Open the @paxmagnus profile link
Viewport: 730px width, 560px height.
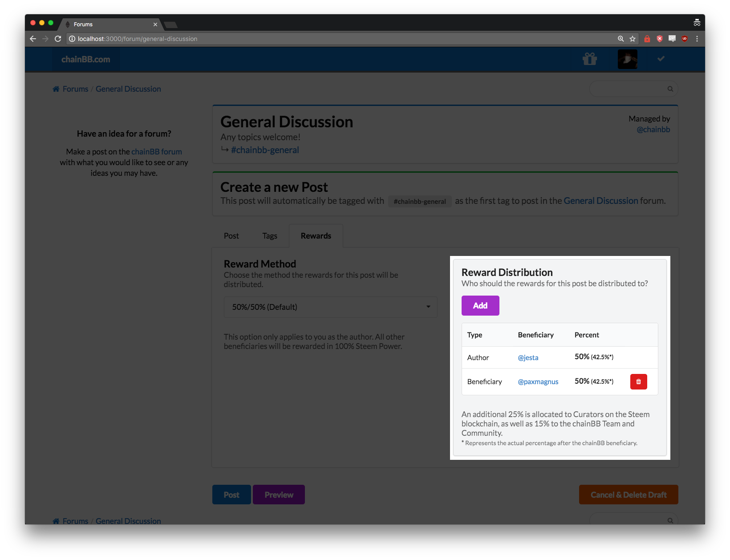click(538, 381)
